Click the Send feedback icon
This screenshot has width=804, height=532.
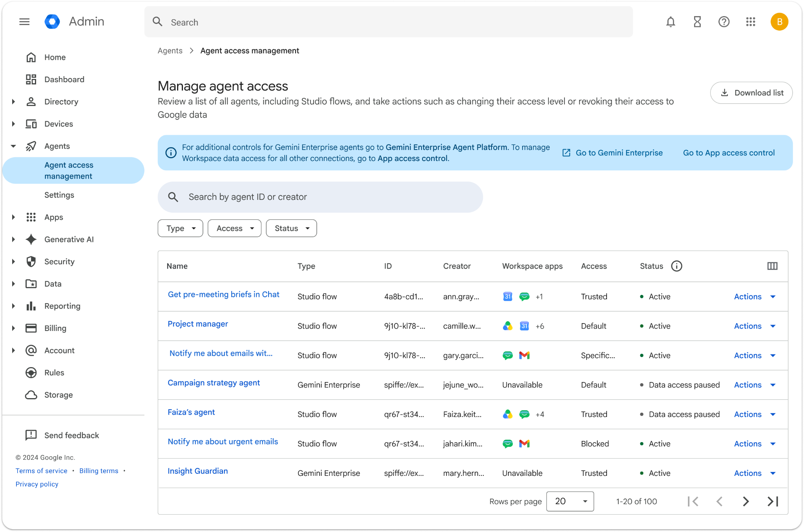pyautogui.click(x=31, y=435)
